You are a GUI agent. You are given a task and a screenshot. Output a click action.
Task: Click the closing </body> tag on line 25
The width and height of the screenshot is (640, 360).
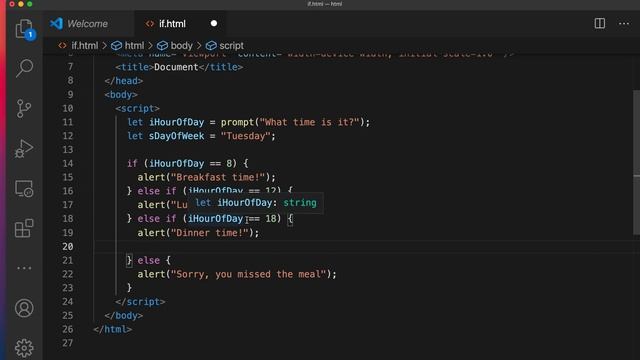pyautogui.click(x=124, y=316)
